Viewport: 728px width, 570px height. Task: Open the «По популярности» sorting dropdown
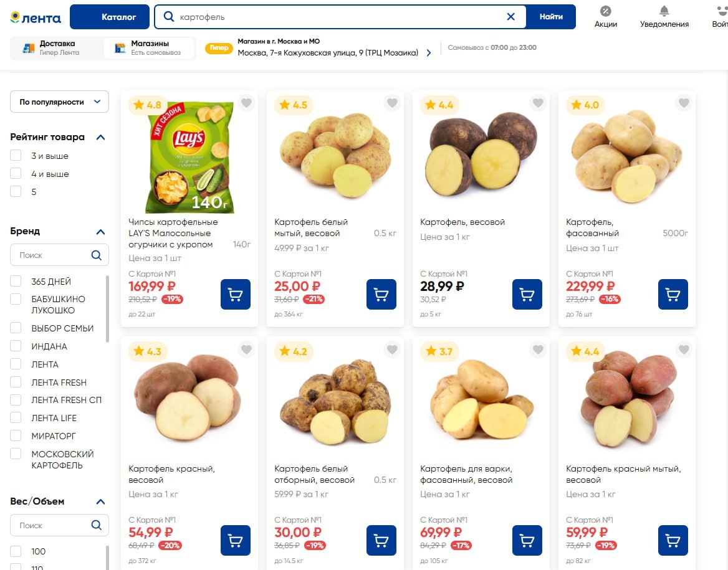pos(59,102)
